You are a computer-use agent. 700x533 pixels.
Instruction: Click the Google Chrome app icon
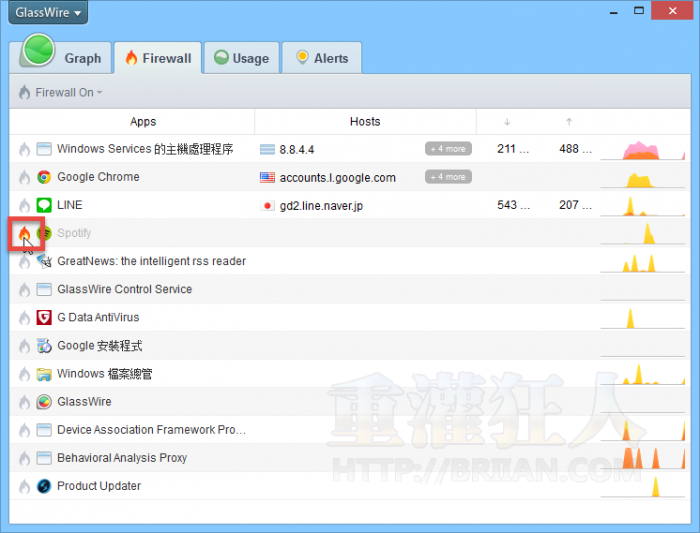[x=44, y=177]
